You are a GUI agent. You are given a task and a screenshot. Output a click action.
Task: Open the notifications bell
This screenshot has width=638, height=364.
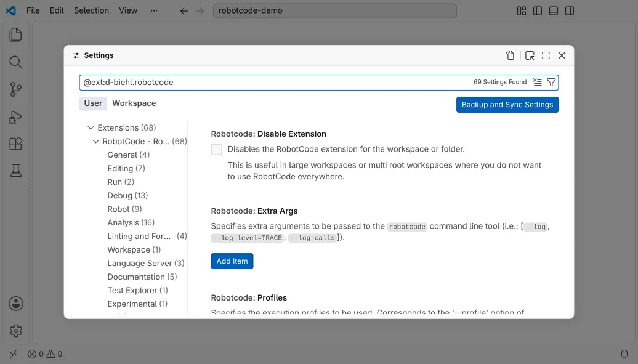coord(624,354)
